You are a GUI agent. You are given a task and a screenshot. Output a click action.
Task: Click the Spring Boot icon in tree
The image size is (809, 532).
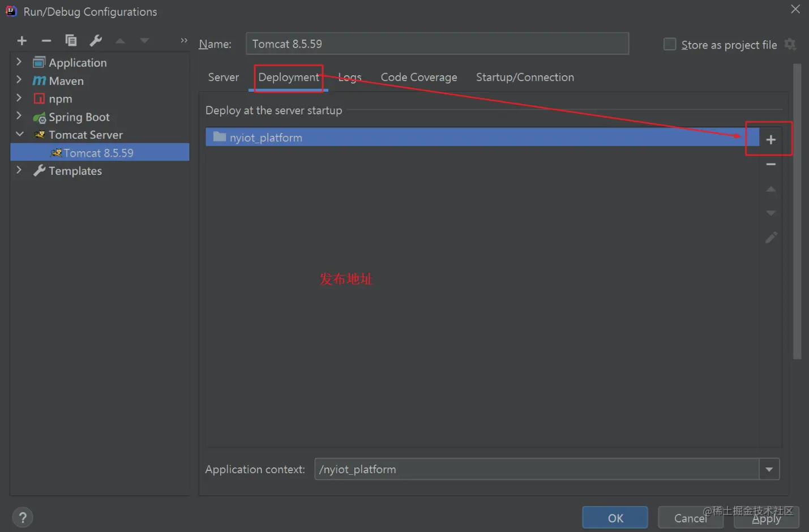coord(39,118)
